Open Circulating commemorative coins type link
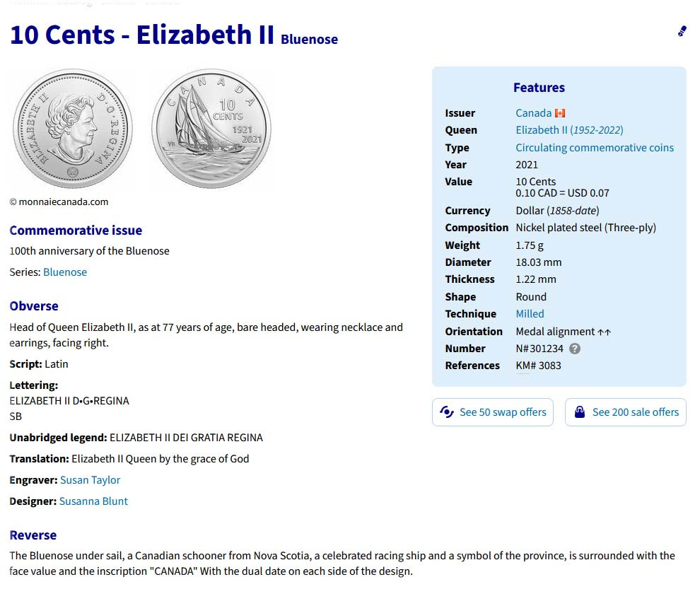The width and height of the screenshot is (700, 589). [595, 148]
